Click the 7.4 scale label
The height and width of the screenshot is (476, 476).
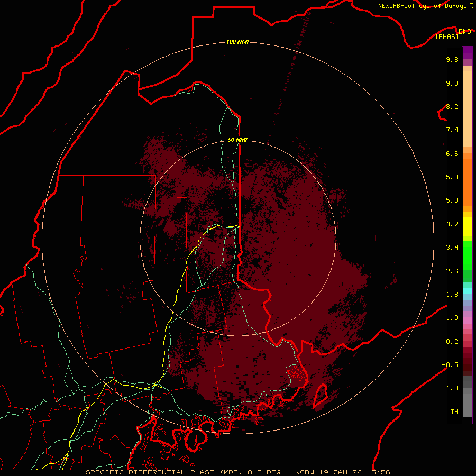point(452,130)
